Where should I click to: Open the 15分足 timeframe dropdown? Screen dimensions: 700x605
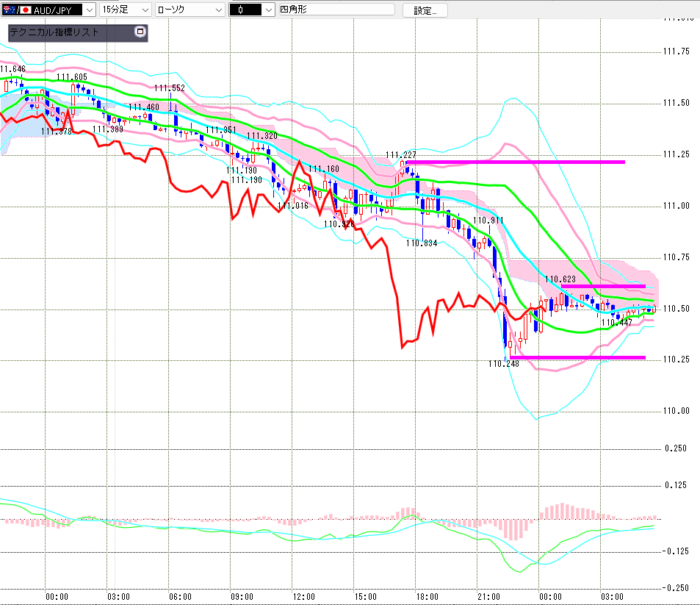point(126,10)
